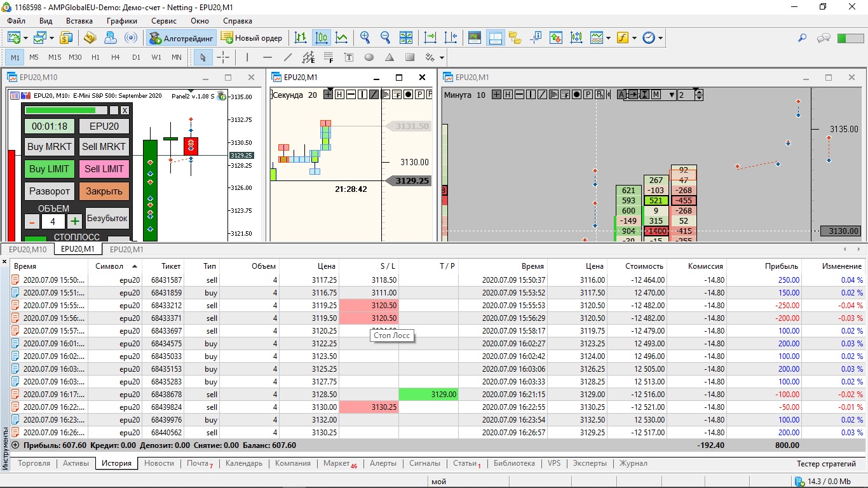The image size is (868, 488).
Task: Toggle Алготрейдинг on or off
Action: point(182,38)
